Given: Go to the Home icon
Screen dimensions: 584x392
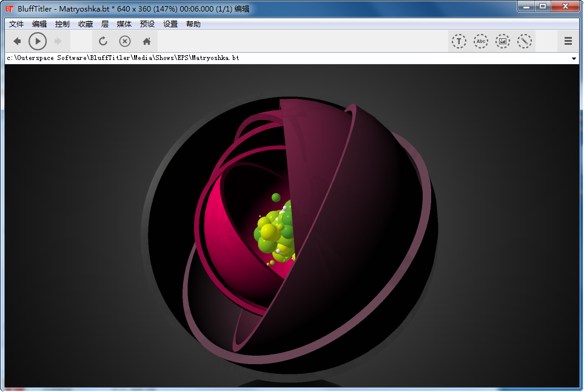Looking at the screenshot, I should pyautogui.click(x=146, y=41).
